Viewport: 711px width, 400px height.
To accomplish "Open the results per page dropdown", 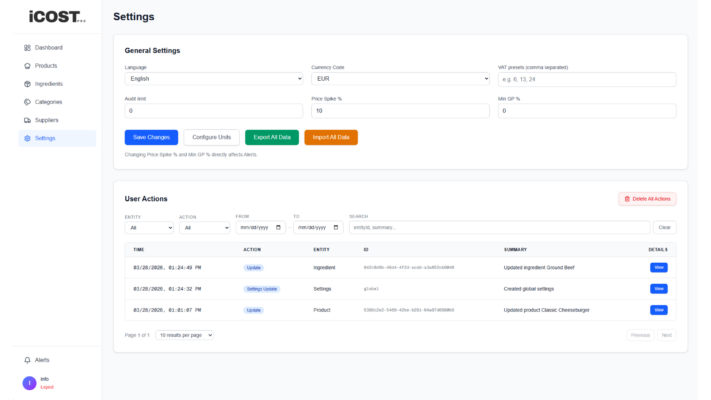I will (184, 335).
